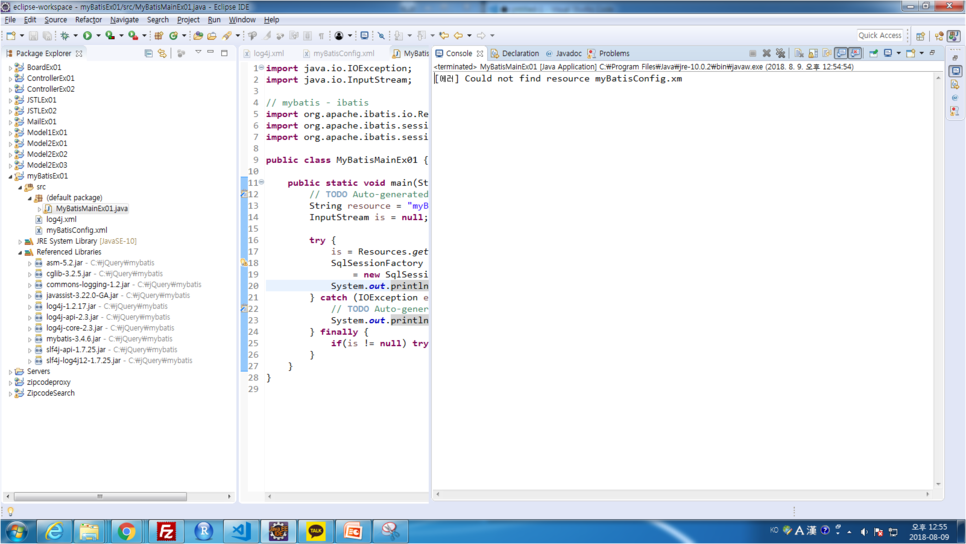Open Chrome from the taskbar
Viewport: 966px width, 544px height.
126,531
